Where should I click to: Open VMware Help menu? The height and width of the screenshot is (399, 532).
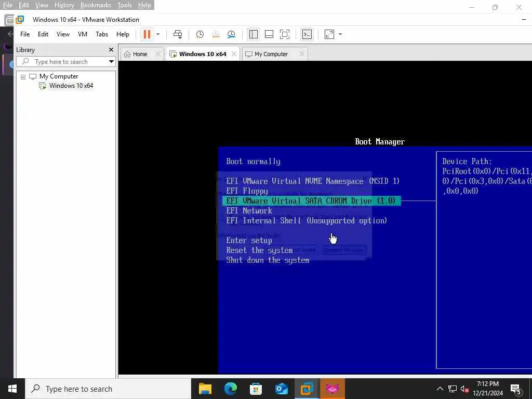point(123,34)
